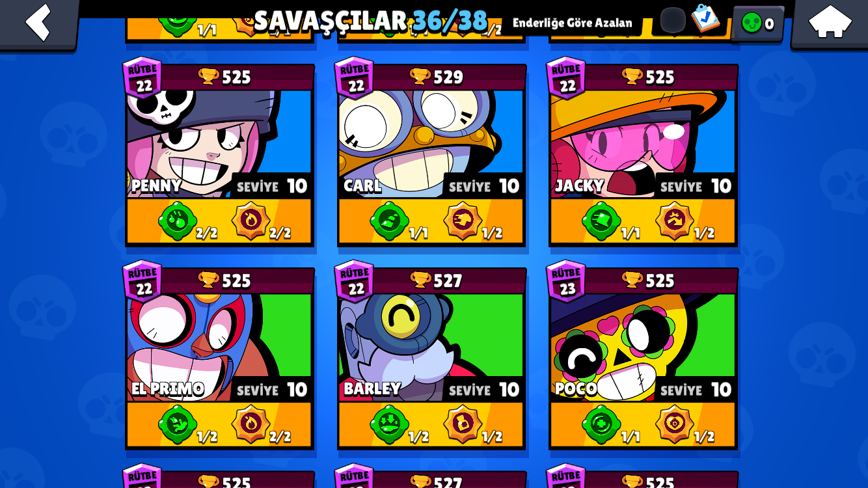This screenshot has width=868, height=488.
Task: Click Carl's green gadget icon
Action: point(389,221)
